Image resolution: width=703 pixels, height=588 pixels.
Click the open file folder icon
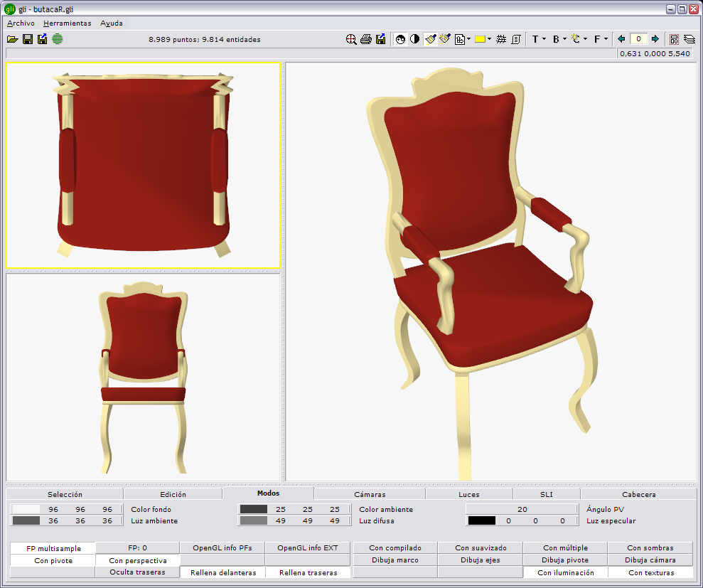pyautogui.click(x=13, y=39)
